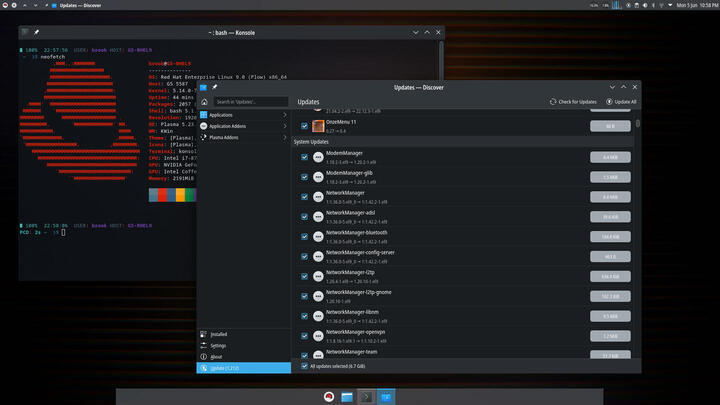
Task: Open the Installed page
Action: pyautogui.click(x=244, y=334)
